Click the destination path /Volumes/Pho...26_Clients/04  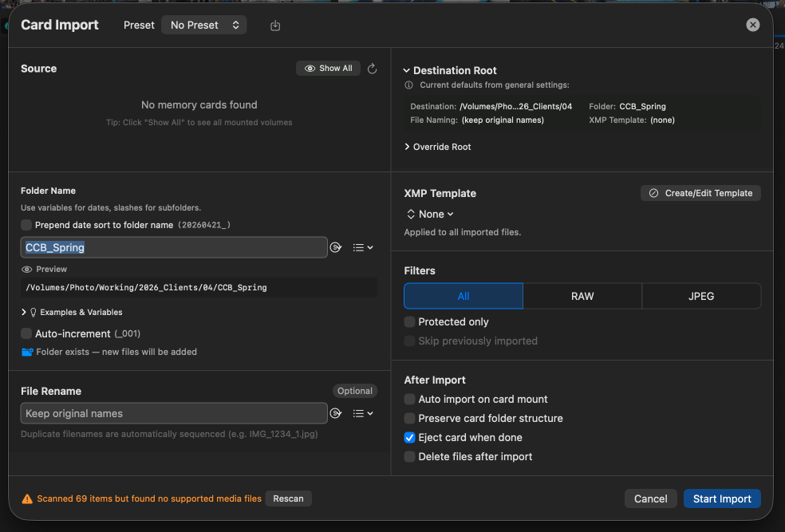pos(515,107)
